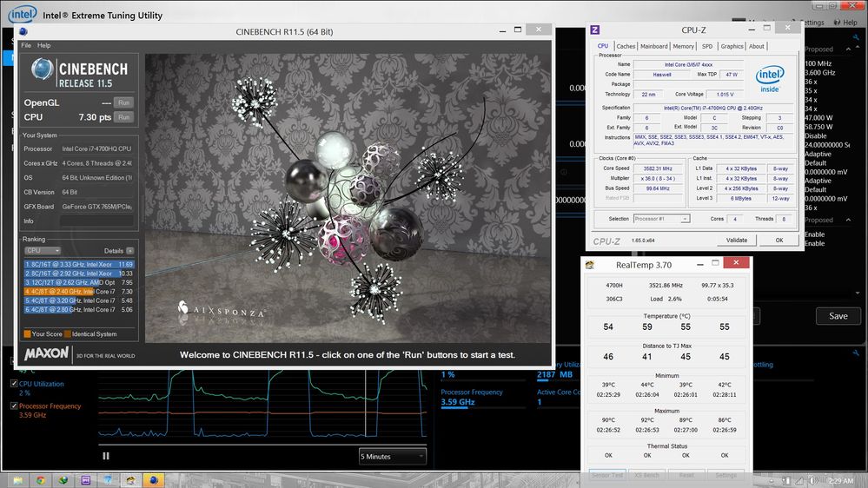This screenshot has width=868, height=488.
Task: Switch to CPU-Z SPD tab
Action: click(707, 47)
